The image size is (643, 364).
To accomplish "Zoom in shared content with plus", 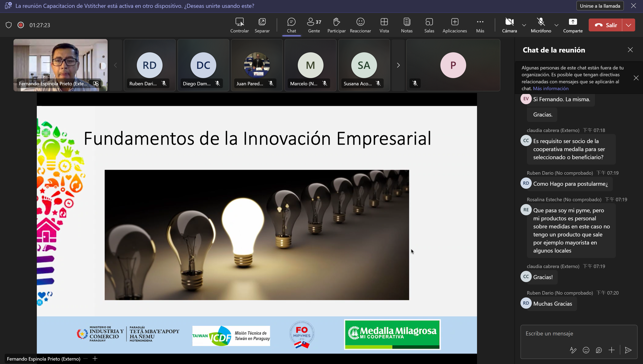I will [95, 359].
